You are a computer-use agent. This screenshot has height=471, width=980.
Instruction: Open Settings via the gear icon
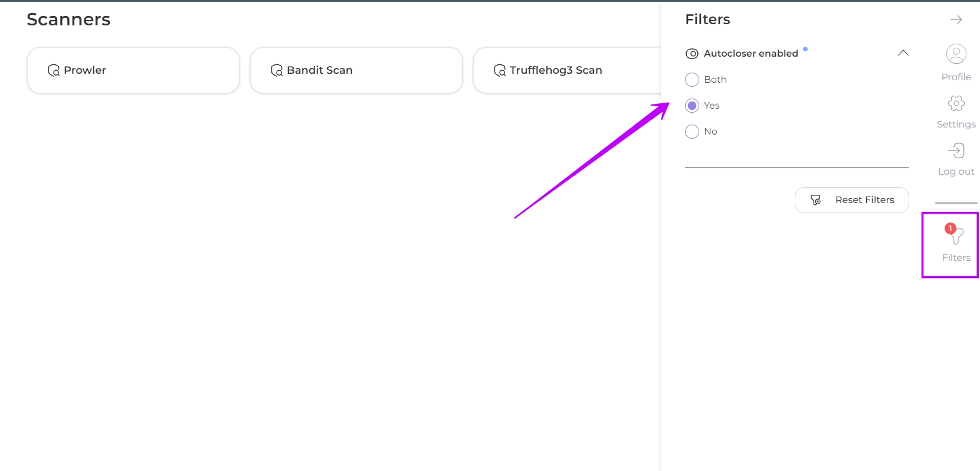coord(956,103)
